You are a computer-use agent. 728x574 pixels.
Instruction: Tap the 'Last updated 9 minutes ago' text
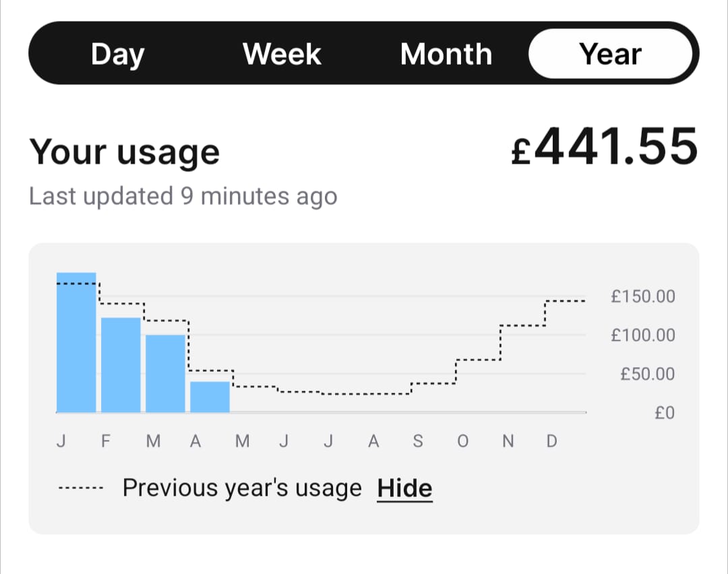pyautogui.click(x=183, y=197)
